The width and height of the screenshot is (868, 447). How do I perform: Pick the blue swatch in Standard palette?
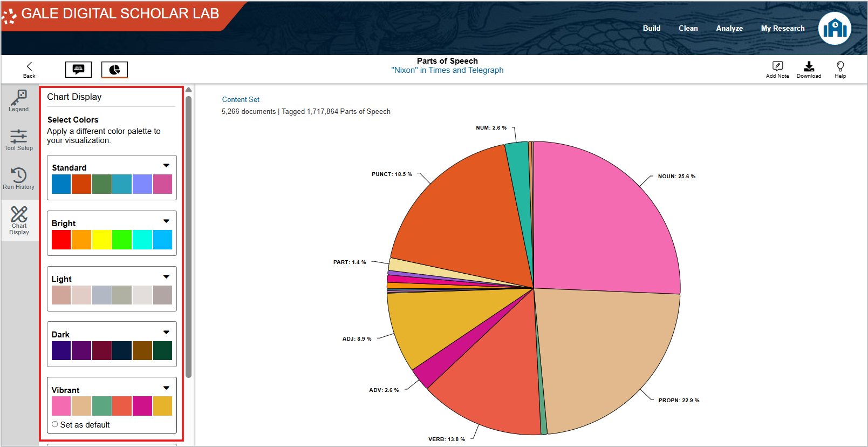point(61,184)
